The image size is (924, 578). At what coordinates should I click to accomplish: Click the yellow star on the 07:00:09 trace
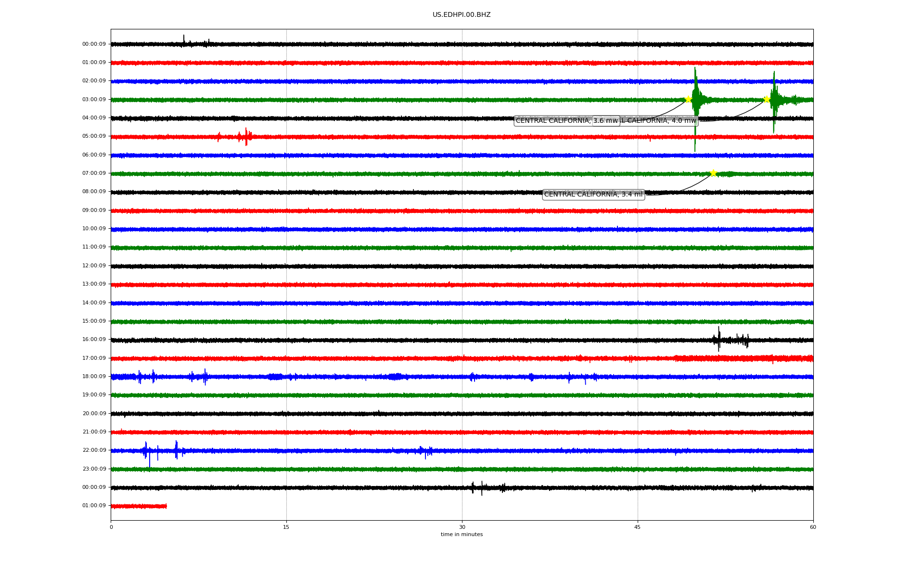pos(713,173)
